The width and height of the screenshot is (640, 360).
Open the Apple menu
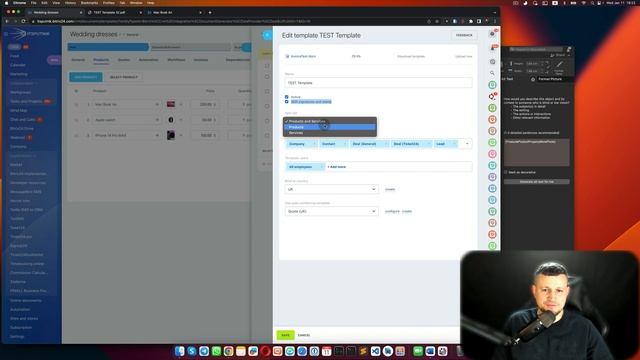(x=6, y=2)
